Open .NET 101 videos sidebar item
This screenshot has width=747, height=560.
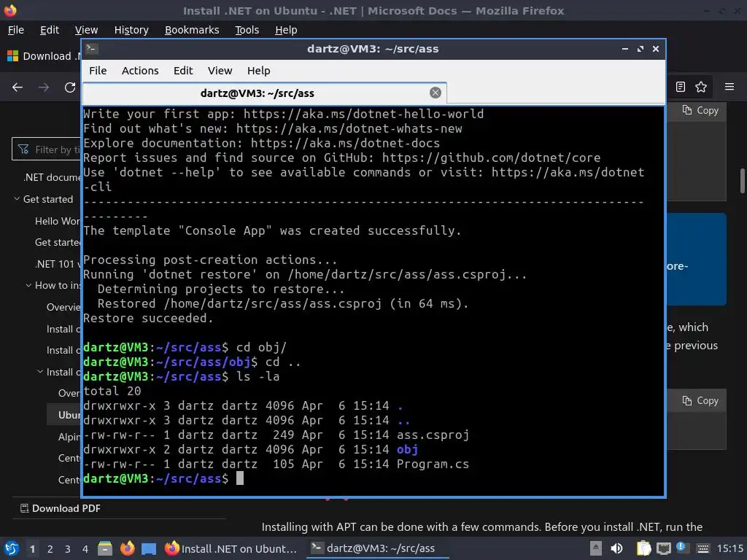click(x=58, y=264)
